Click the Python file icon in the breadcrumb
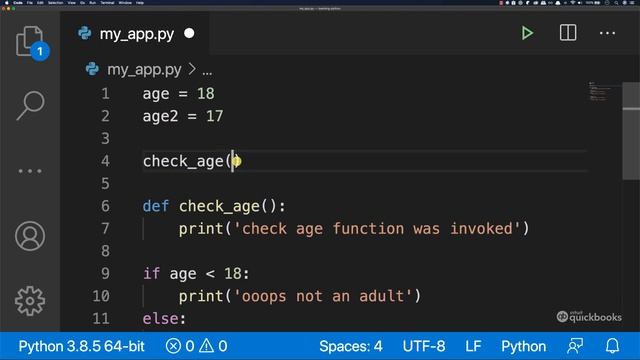This screenshot has width=640, height=360. 92,69
